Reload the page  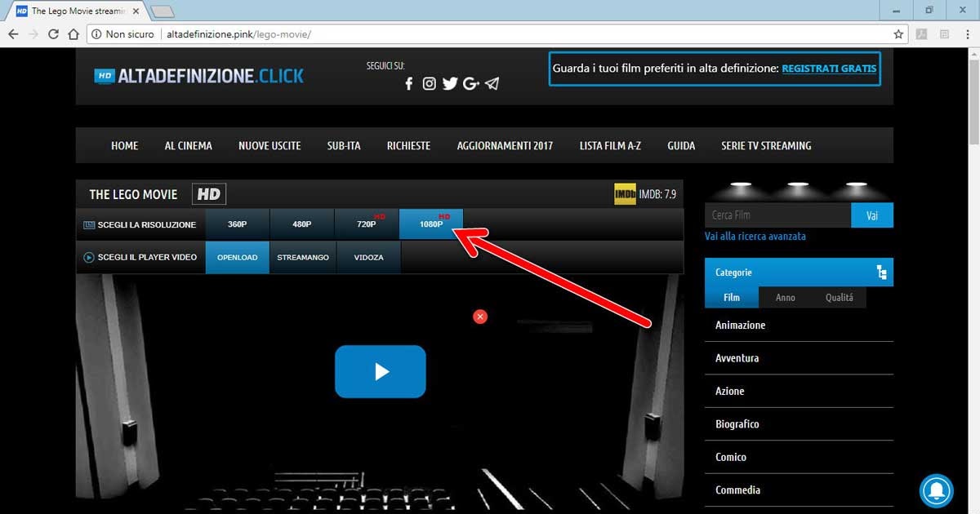53,34
